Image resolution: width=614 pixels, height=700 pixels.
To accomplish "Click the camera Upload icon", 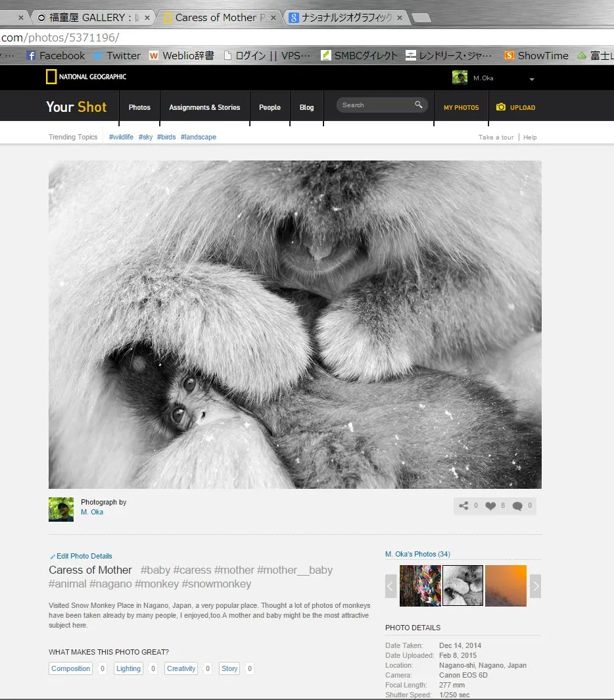I will click(x=501, y=107).
